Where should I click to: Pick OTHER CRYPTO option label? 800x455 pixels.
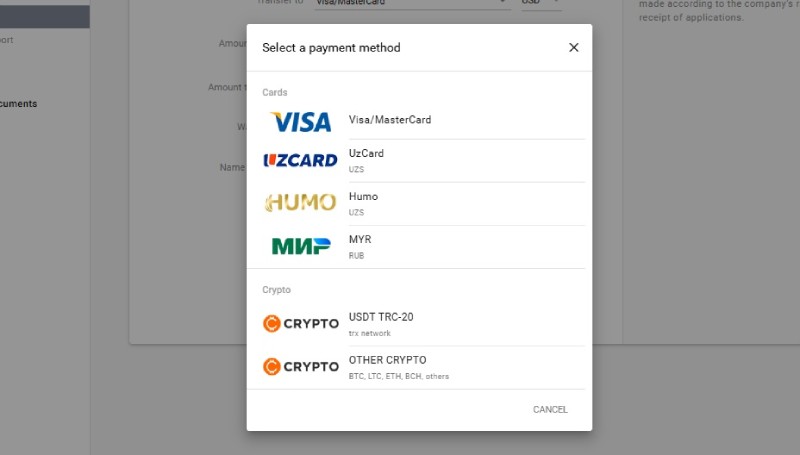point(387,360)
